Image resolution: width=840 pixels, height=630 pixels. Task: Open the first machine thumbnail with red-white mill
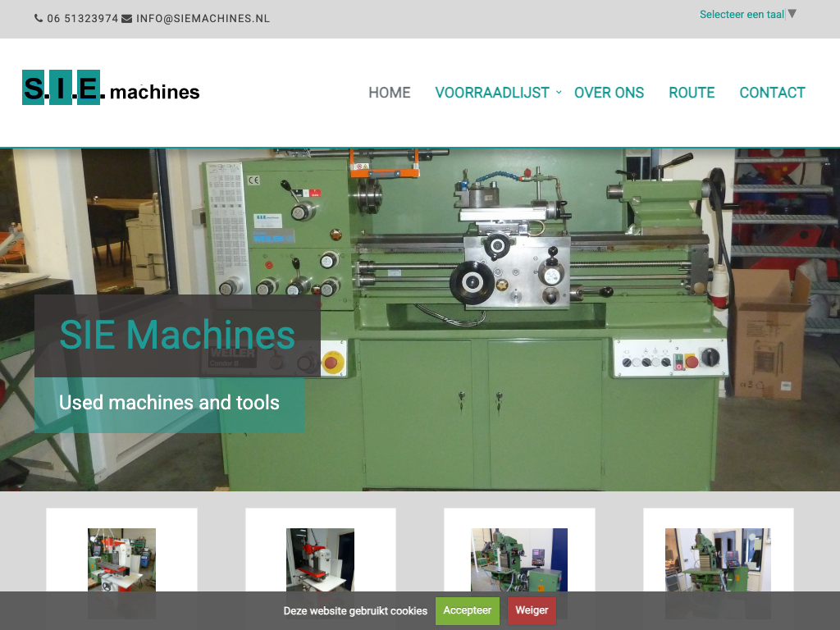tap(121, 562)
